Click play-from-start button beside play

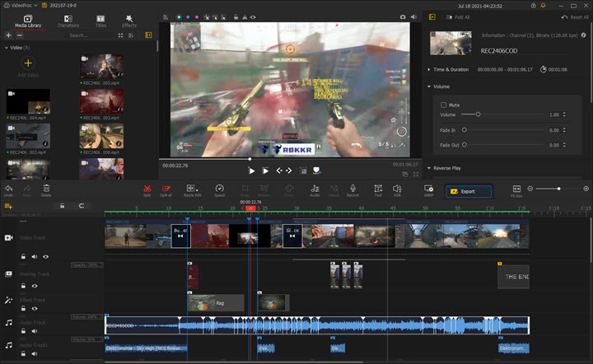click(x=265, y=170)
